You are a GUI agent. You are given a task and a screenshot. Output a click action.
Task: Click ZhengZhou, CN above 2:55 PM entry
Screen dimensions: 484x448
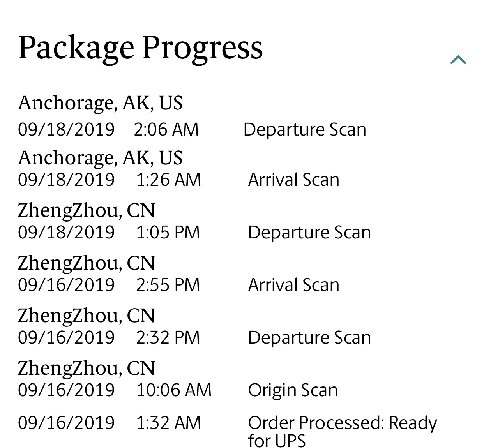pos(87,263)
